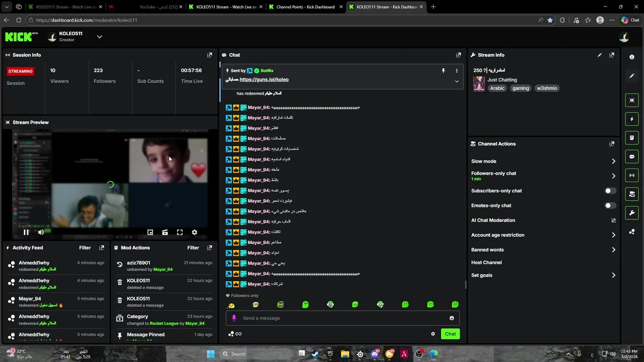The height and width of the screenshot is (362, 644).
Task: Click the purple microphone icon in message box
Action: 234,318
